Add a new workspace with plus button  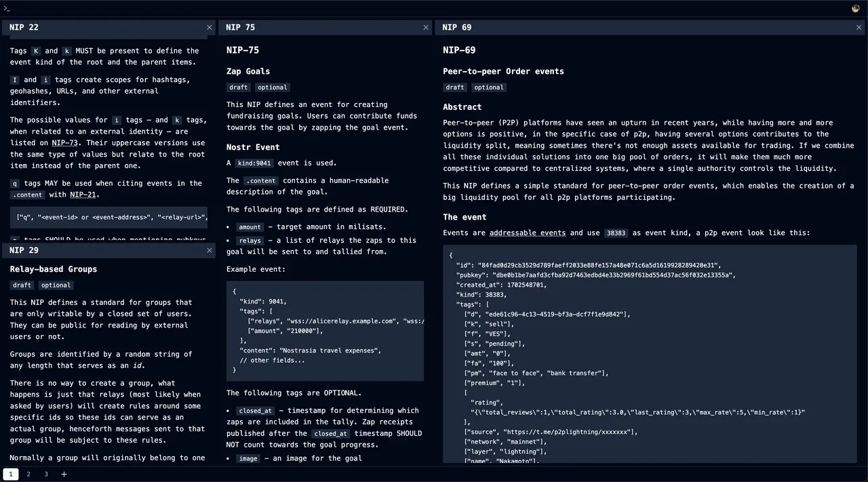point(64,474)
